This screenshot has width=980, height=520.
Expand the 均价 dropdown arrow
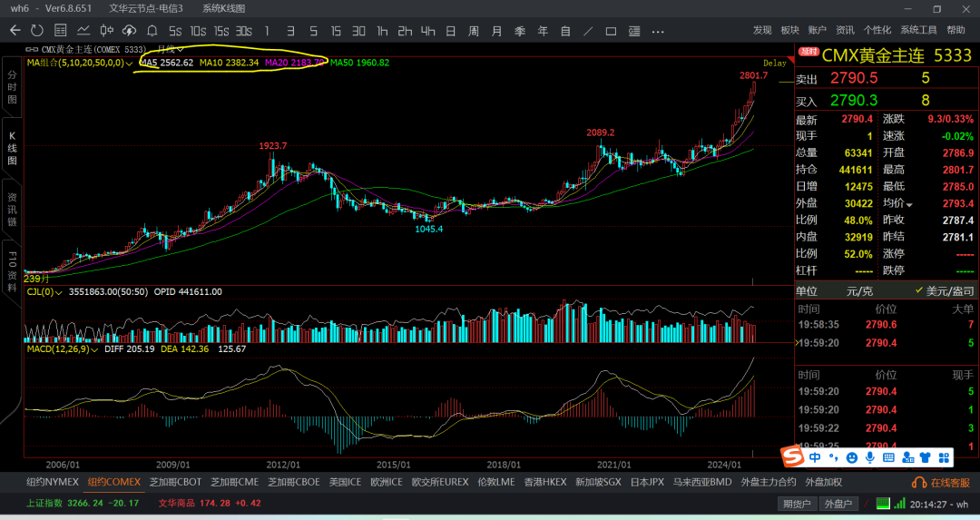[909, 204]
